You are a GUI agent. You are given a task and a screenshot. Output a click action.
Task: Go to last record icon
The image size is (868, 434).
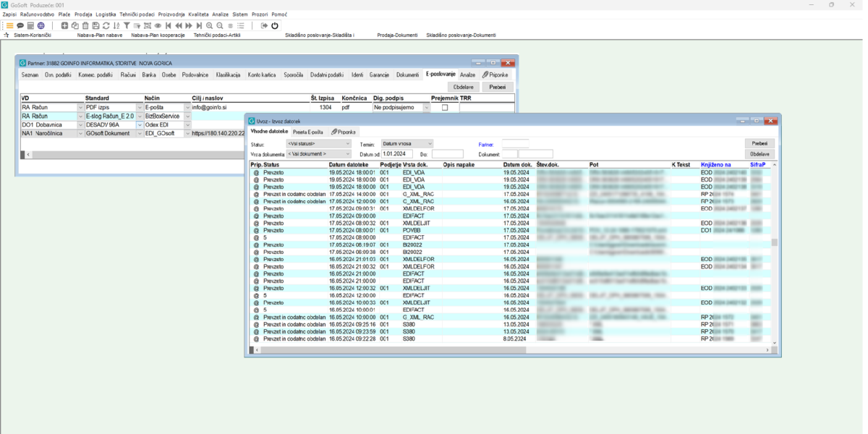pos(199,25)
